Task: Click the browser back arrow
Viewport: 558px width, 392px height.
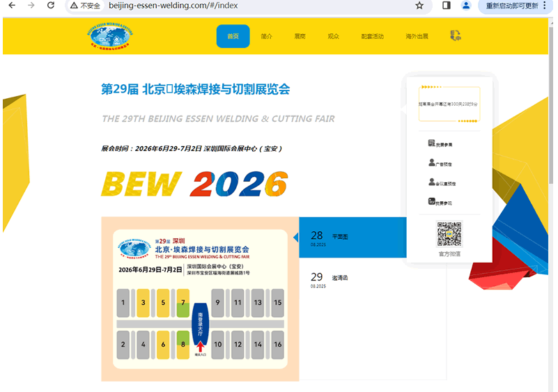Action: click(11, 6)
